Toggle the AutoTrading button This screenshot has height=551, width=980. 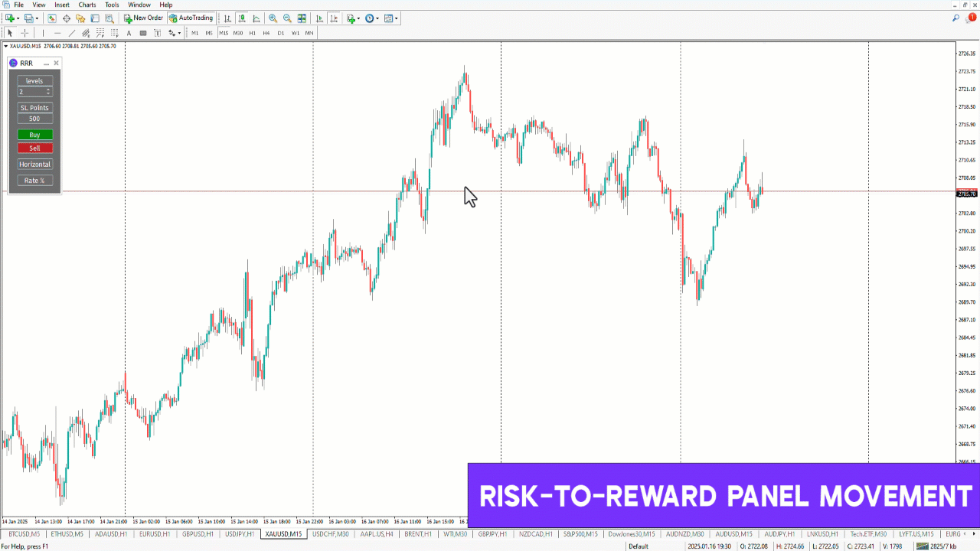click(x=191, y=18)
